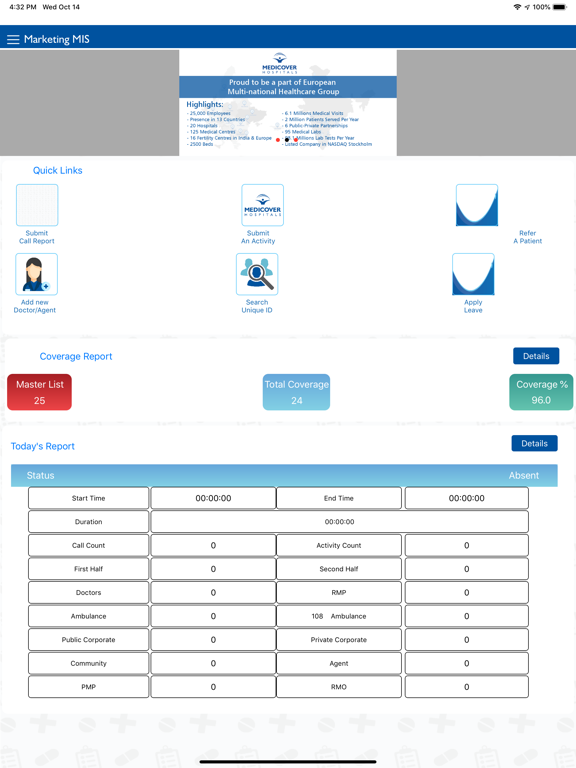Screen dimensions: 576x768
Task: Tap the Total Coverage 24 card
Action: click(x=296, y=392)
